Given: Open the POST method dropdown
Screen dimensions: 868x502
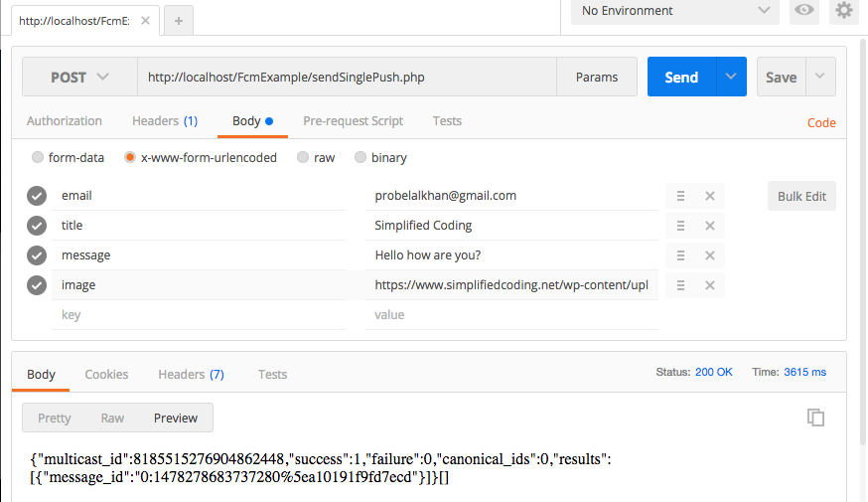Looking at the screenshot, I should [x=79, y=77].
